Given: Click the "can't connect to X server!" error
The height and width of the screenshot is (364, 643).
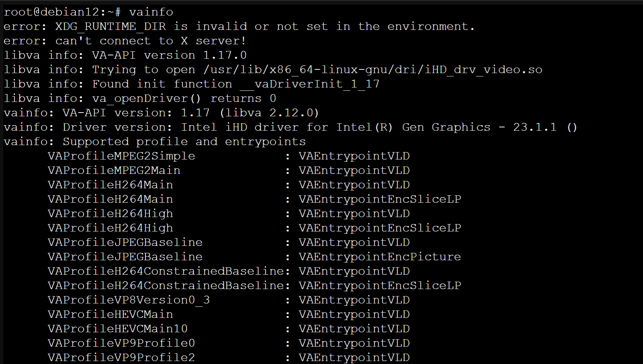Looking at the screenshot, I should [151, 41].
